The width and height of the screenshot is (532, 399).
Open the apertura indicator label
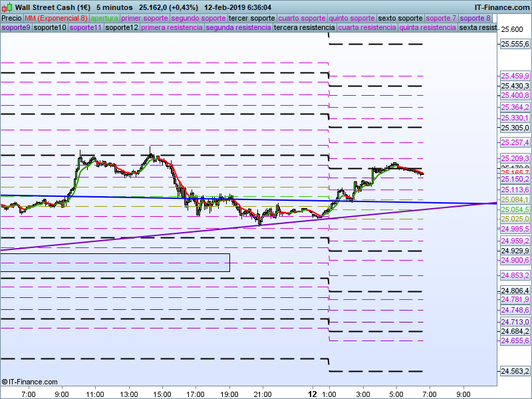104,19
